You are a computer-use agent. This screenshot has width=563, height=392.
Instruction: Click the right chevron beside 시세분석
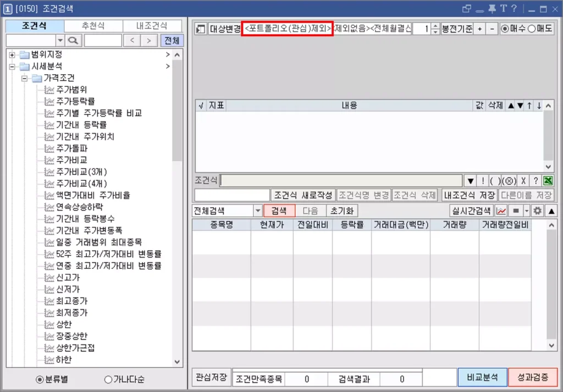point(167,67)
